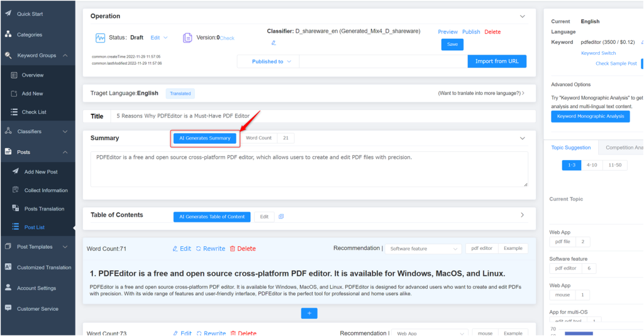Collapse the Summary section chevron

point(523,138)
